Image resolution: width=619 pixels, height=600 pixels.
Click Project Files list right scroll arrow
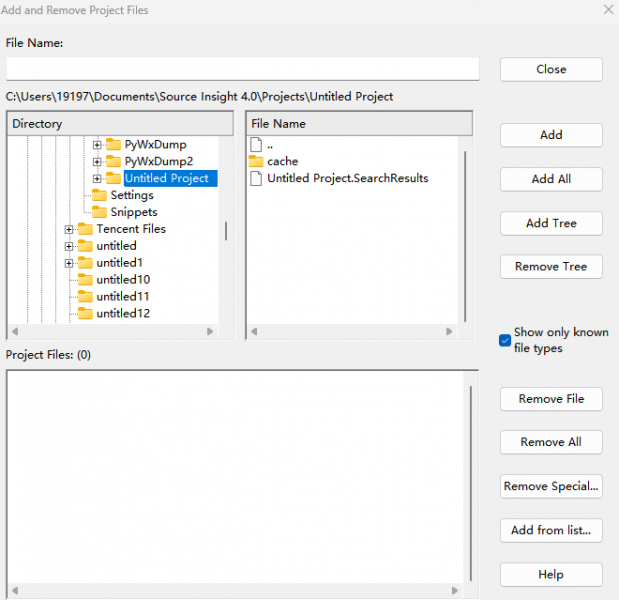pos(455,591)
